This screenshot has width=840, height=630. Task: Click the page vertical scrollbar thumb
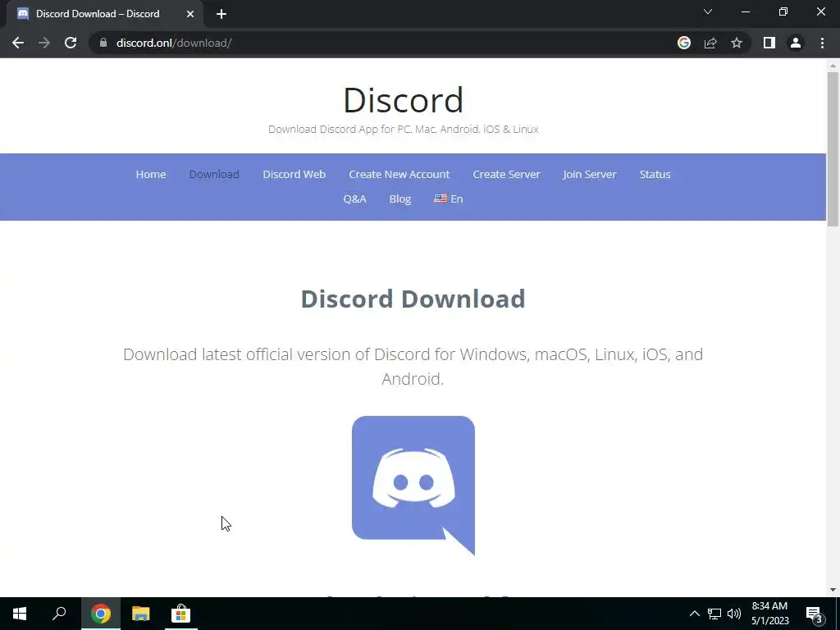(x=833, y=149)
